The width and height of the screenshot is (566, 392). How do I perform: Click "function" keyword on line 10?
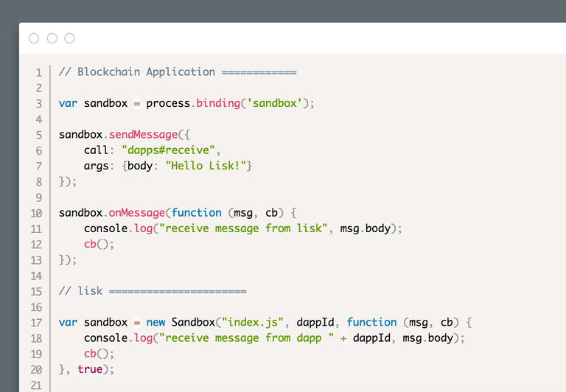click(196, 213)
